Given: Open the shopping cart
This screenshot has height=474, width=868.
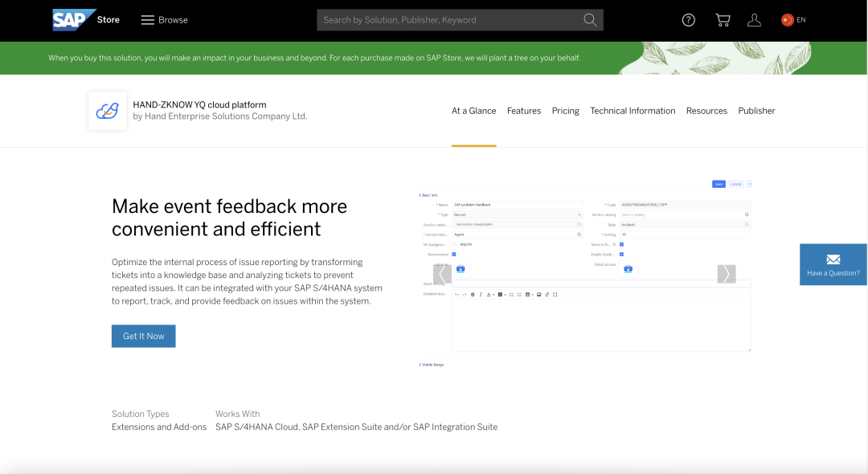Looking at the screenshot, I should tap(723, 20).
